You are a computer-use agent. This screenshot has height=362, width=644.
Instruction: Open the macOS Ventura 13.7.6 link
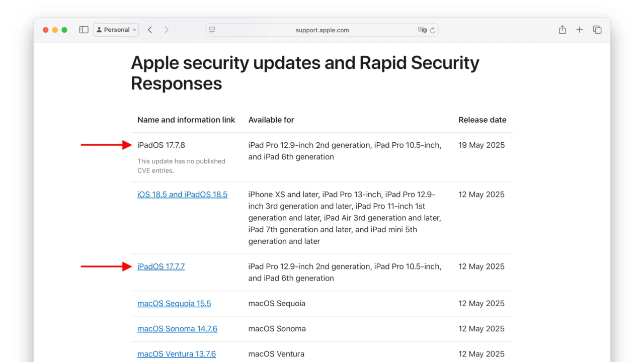tap(177, 354)
